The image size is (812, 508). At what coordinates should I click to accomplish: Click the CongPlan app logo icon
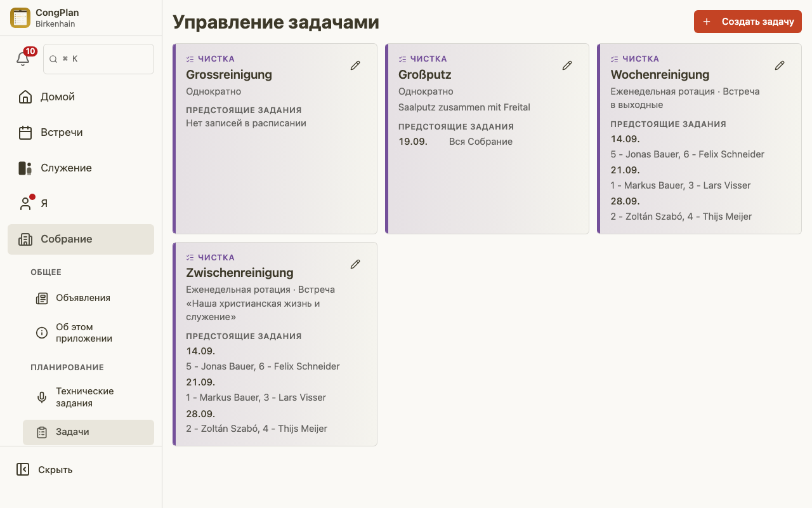point(20,18)
